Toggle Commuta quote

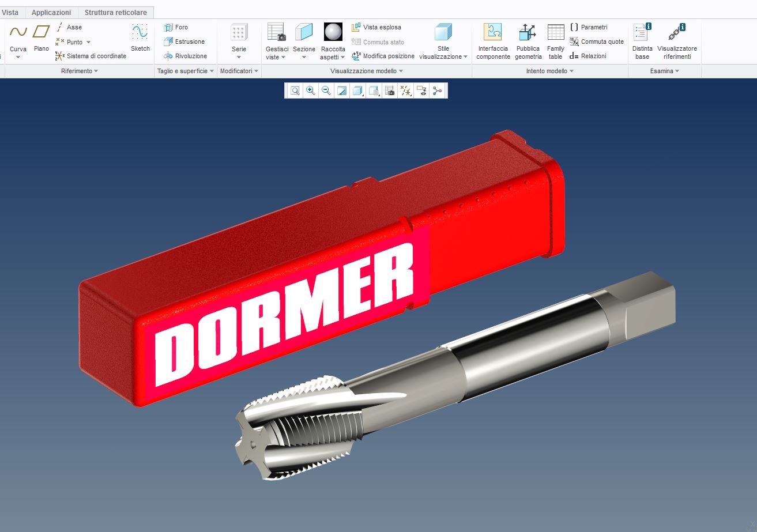[x=597, y=41]
